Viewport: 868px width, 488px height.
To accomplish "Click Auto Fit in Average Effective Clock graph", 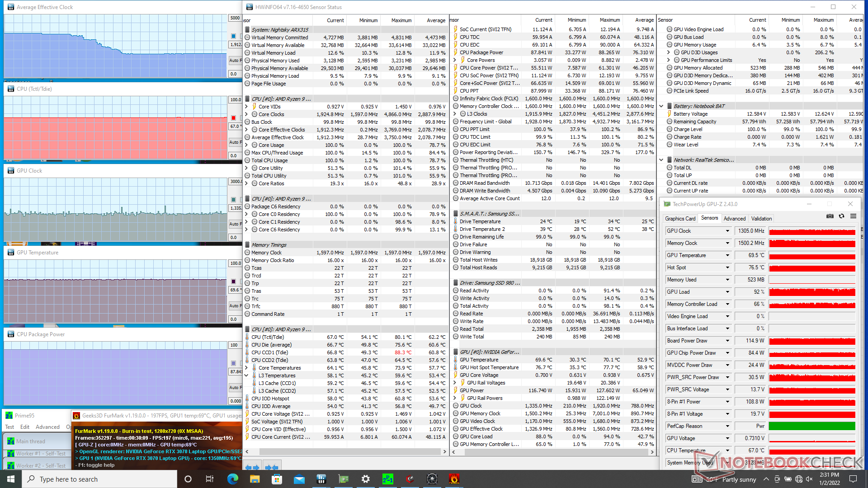I will (235, 60).
